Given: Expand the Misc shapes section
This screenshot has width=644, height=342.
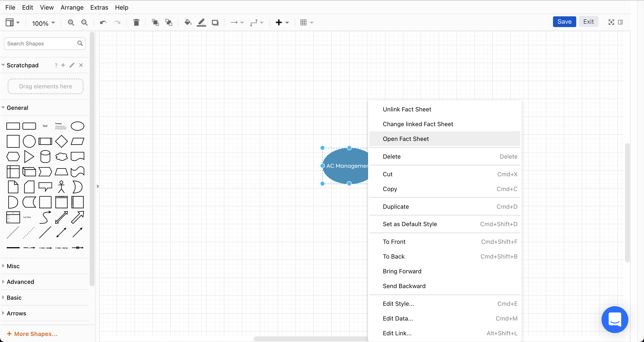Looking at the screenshot, I should [x=13, y=266].
